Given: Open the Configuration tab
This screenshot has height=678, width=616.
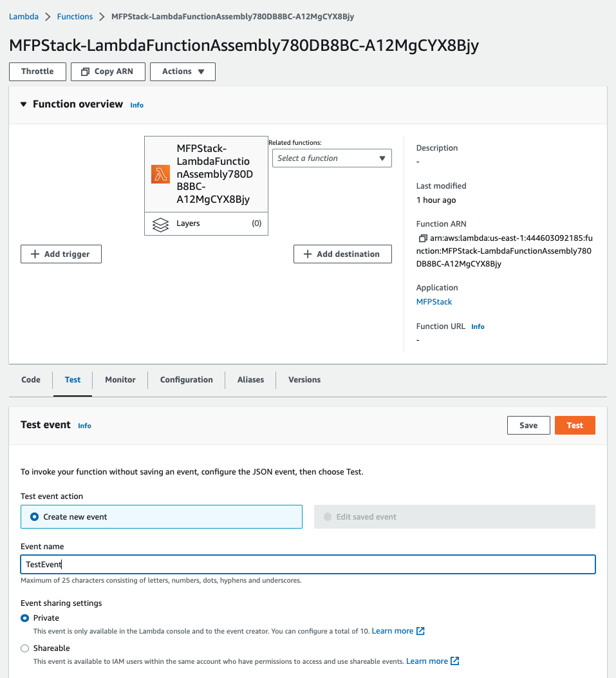Looking at the screenshot, I should pos(186,380).
